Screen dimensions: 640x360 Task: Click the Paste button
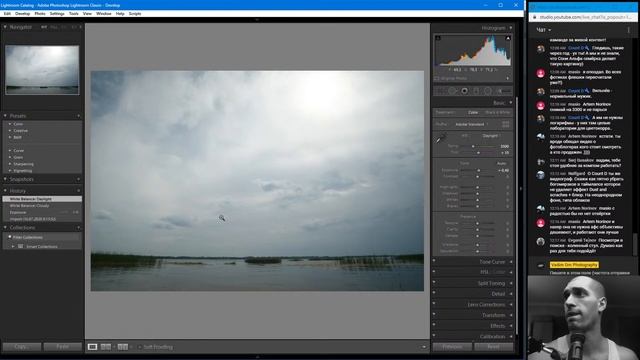tap(62, 347)
